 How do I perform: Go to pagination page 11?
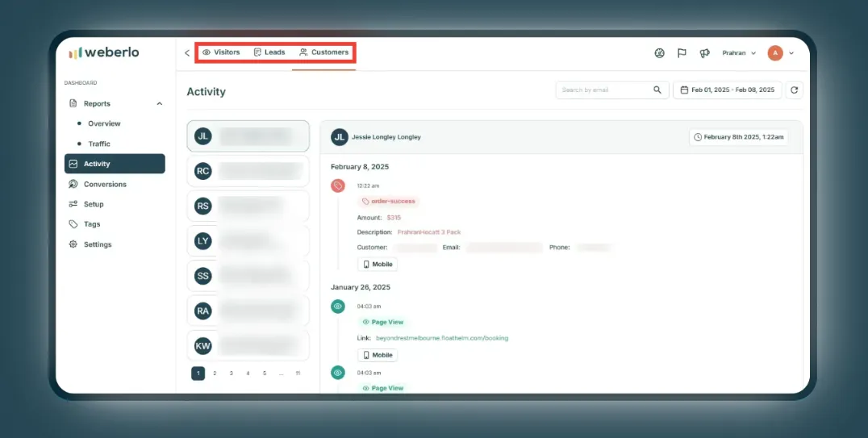[x=298, y=373]
